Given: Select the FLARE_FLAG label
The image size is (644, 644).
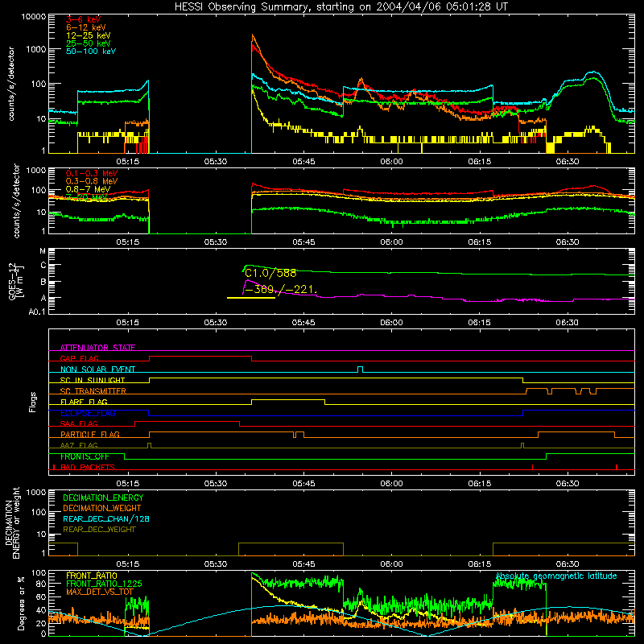Looking at the screenshot, I should point(84,402).
